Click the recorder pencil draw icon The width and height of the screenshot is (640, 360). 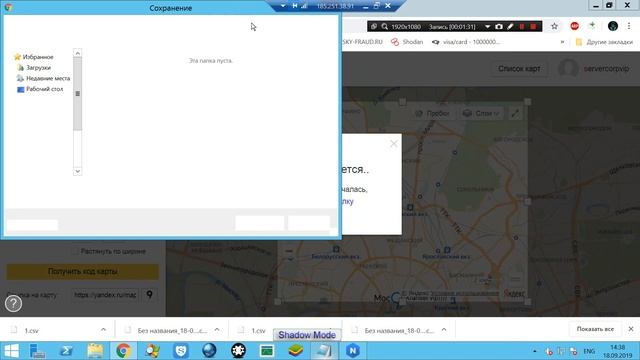[510, 27]
